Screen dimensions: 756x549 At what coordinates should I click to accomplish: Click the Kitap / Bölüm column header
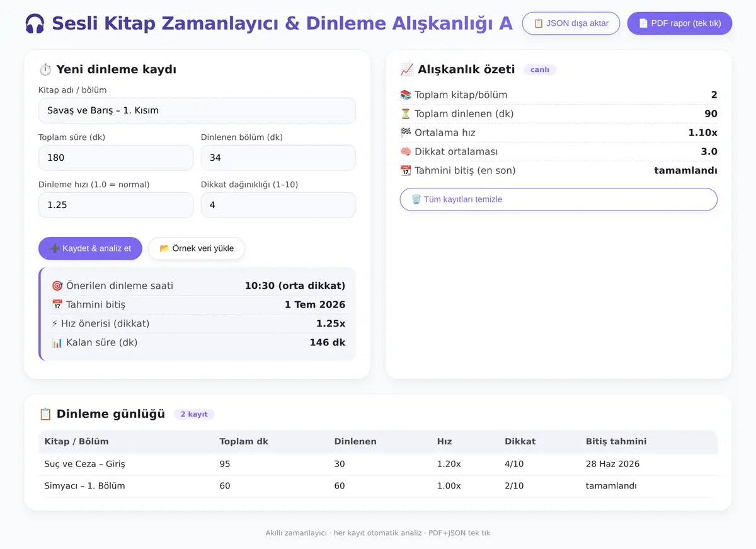[x=76, y=441]
